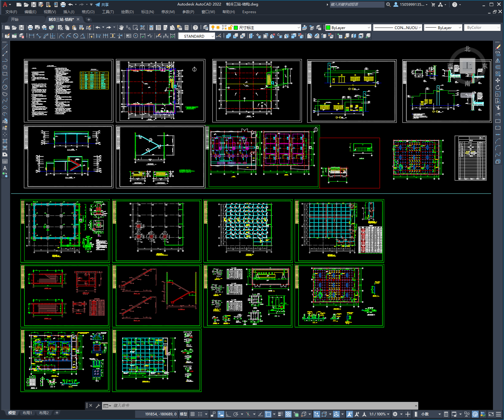504x420 pixels.
Task: Open the 标注(N) menu
Action: pyautogui.click(x=147, y=12)
